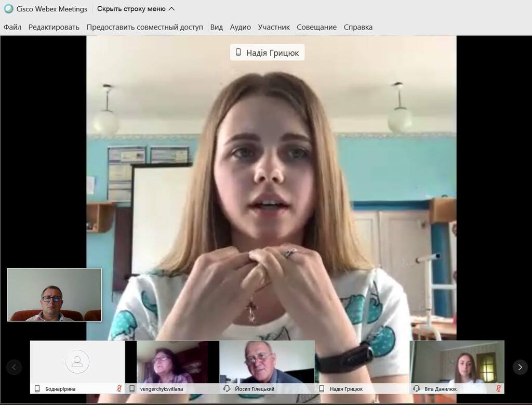Open the Участник menu
This screenshot has height=405, width=532.
[x=273, y=27]
